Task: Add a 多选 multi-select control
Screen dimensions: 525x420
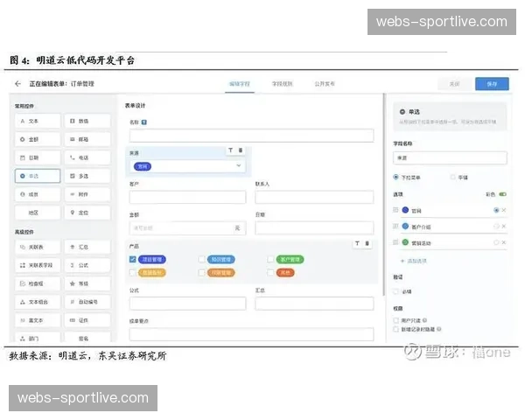Action: click(87, 176)
